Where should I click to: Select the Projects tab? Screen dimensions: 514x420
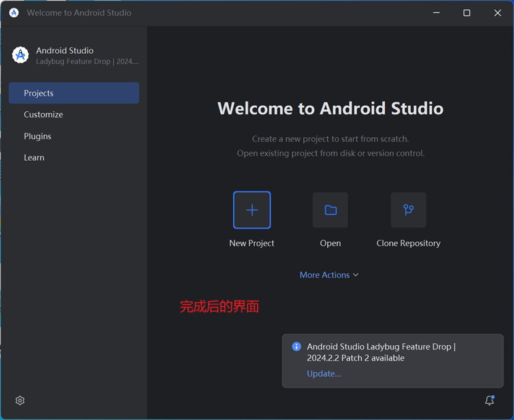pyautogui.click(x=74, y=93)
